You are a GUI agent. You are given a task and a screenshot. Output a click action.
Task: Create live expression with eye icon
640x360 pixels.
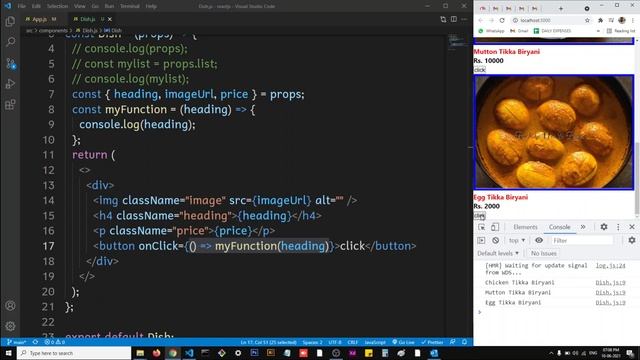(539, 240)
